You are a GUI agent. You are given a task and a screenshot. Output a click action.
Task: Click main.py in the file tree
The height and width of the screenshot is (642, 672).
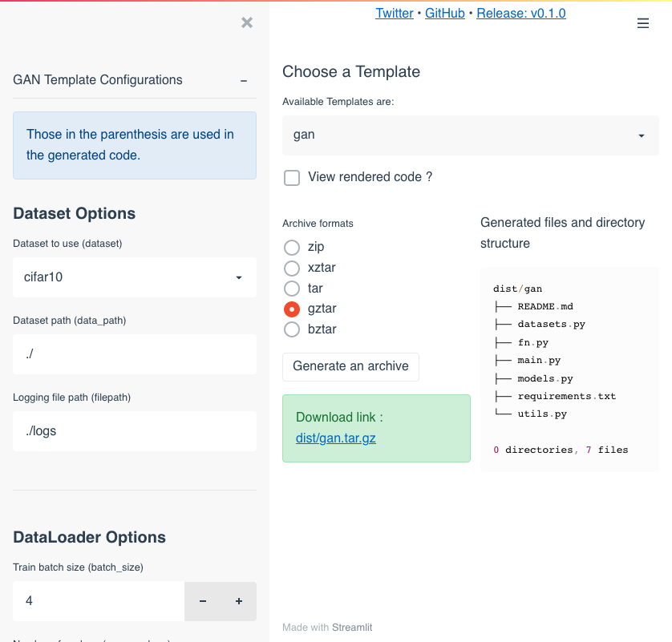pos(539,361)
